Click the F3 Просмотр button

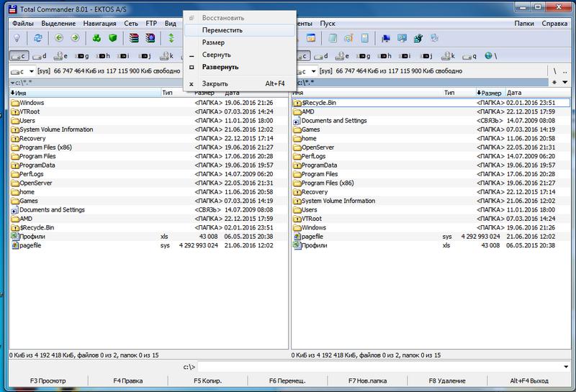coord(48,380)
